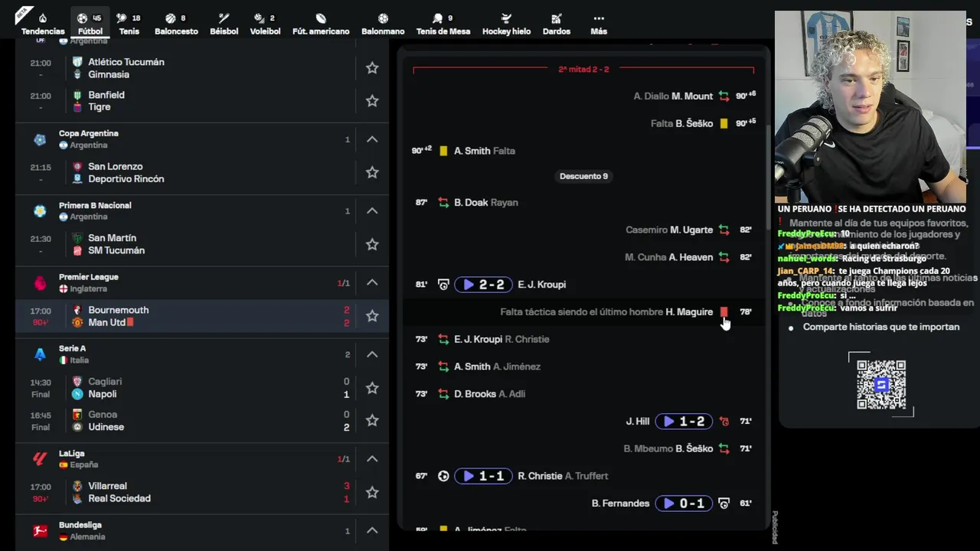Screen dimensions: 980x551
Task: Favorite Atlético Tucumán vs Gimnasia match
Action: point(372,68)
